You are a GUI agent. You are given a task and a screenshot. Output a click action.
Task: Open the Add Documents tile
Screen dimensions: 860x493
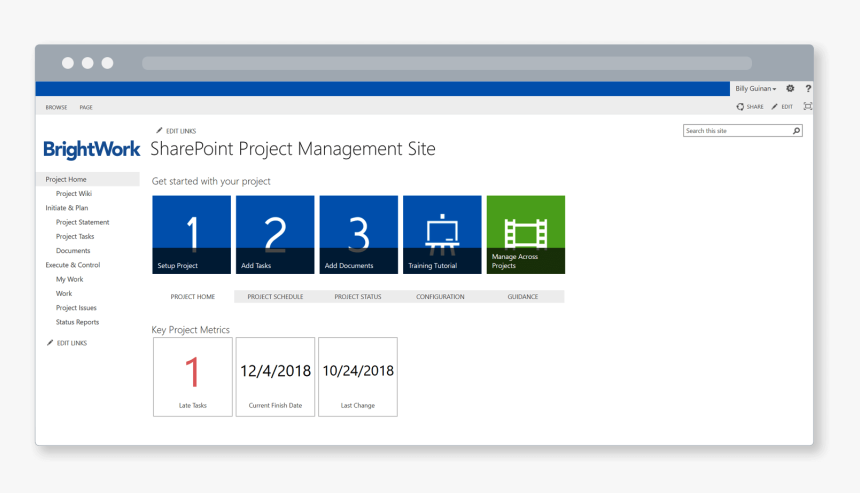pyautogui.click(x=359, y=235)
